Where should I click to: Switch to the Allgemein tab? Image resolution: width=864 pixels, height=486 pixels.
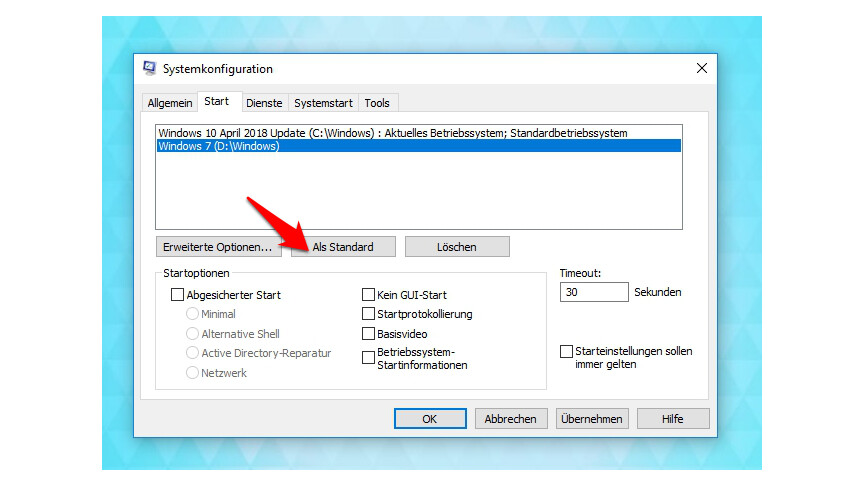pyautogui.click(x=170, y=103)
